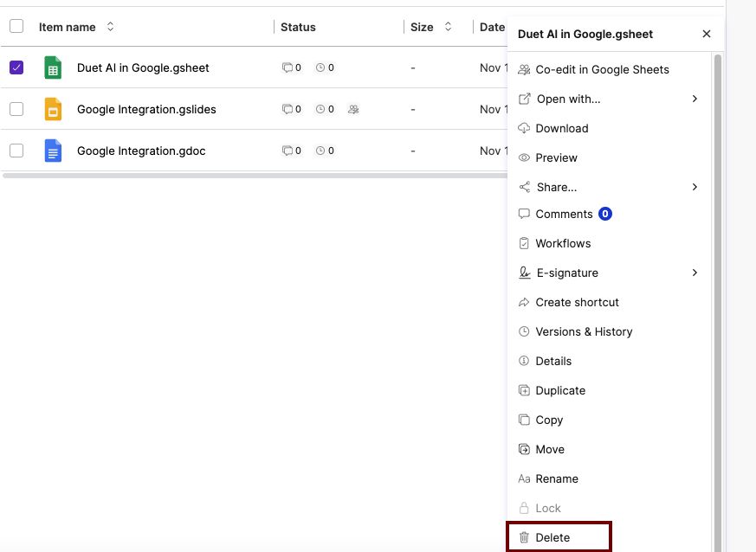Viewport: 756px width, 552px height.
Task: Click the green Google Sheets file icon
Action: tap(53, 67)
